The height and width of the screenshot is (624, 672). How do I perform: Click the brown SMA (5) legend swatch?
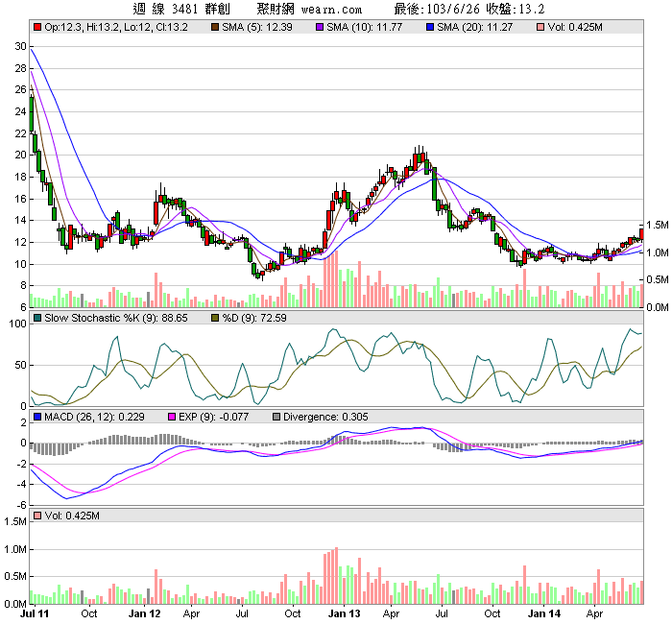click(x=215, y=27)
